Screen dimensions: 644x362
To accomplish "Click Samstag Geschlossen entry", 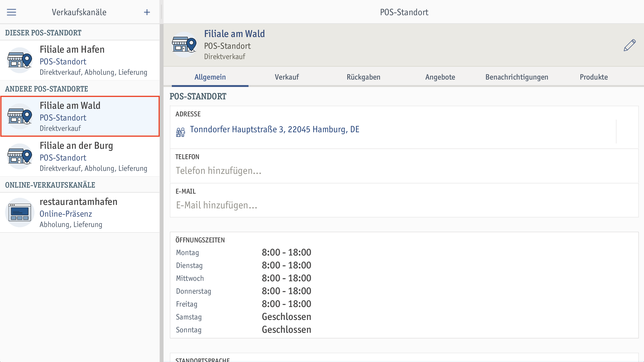I will (x=286, y=317).
